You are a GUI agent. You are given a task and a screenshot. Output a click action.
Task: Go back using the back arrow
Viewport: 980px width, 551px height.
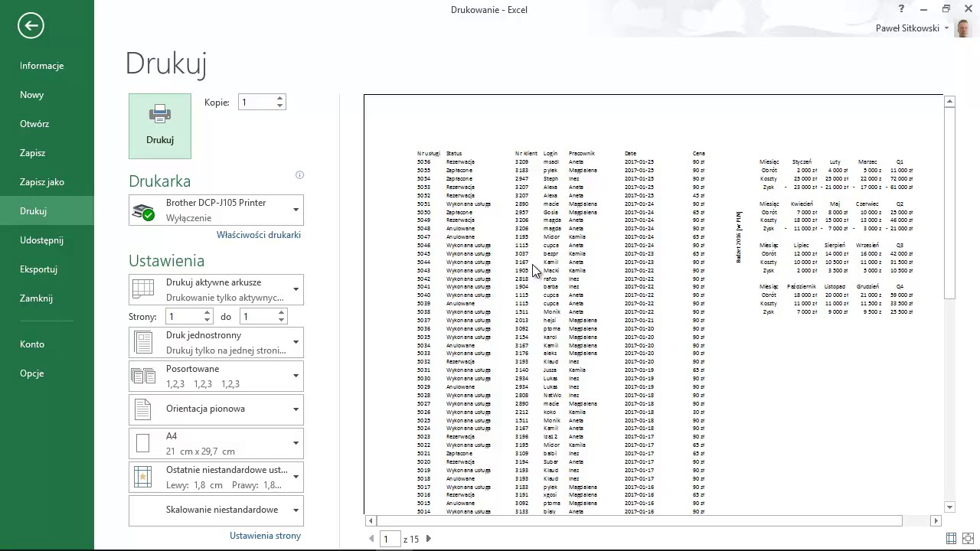[31, 25]
